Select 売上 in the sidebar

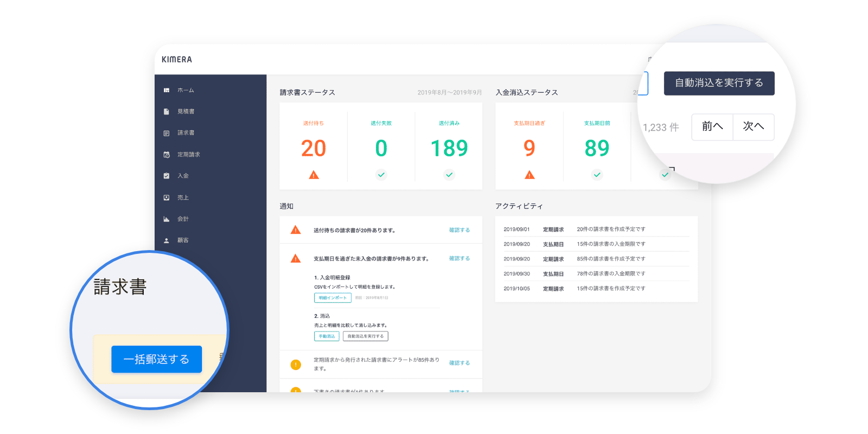pos(183,197)
